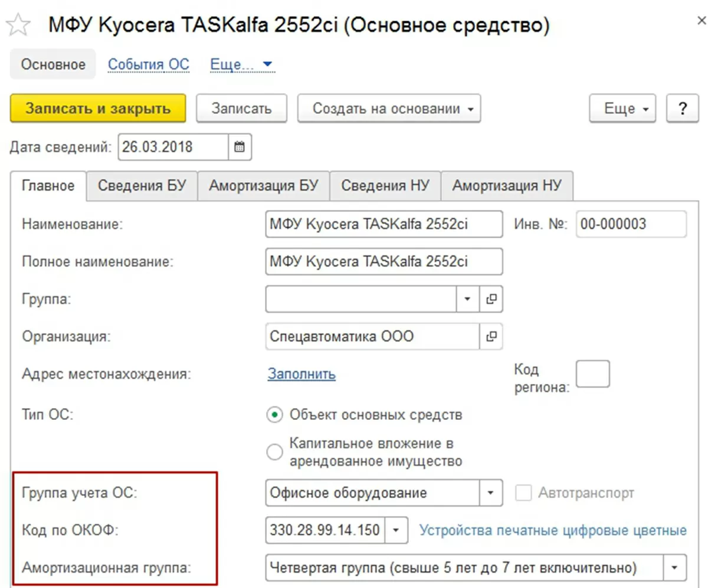Viewport: 708px width, 588px height.
Task: Click the Организация field Спецавтоматика ООО
Action: coord(373,337)
